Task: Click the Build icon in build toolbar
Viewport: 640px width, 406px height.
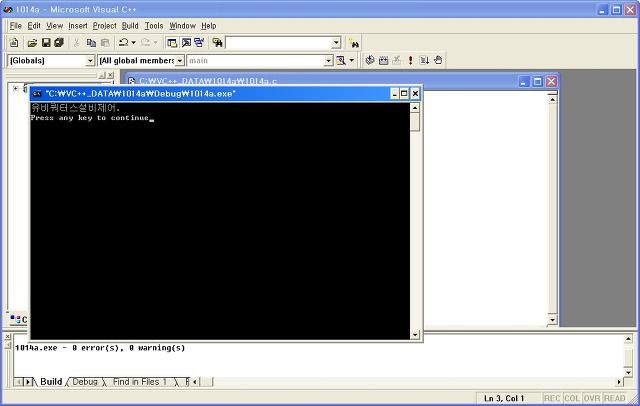Action: [x=383, y=60]
